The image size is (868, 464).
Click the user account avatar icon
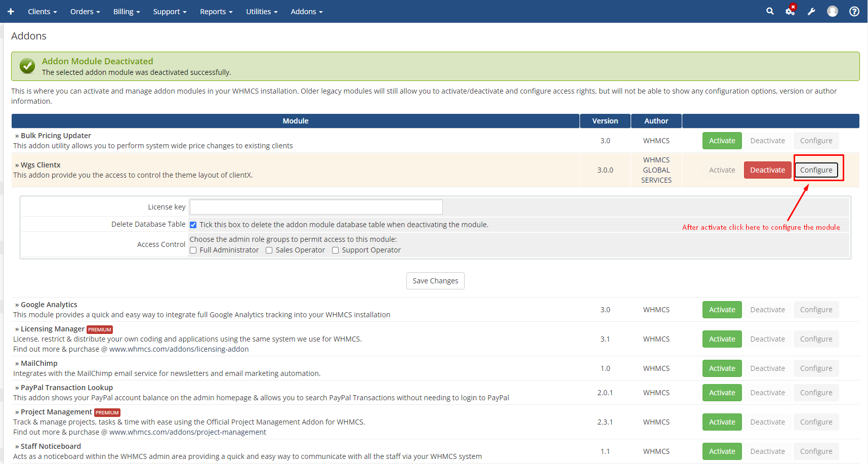point(833,11)
